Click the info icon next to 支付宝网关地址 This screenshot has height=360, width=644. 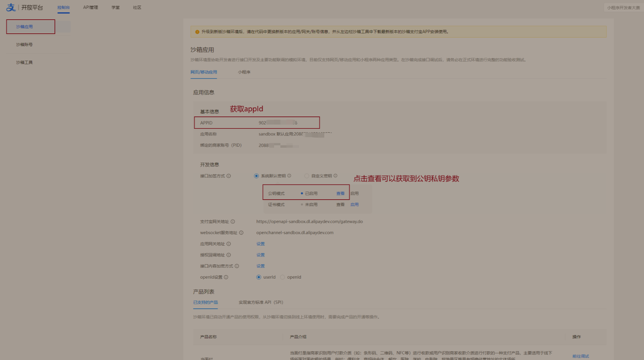pyautogui.click(x=233, y=222)
